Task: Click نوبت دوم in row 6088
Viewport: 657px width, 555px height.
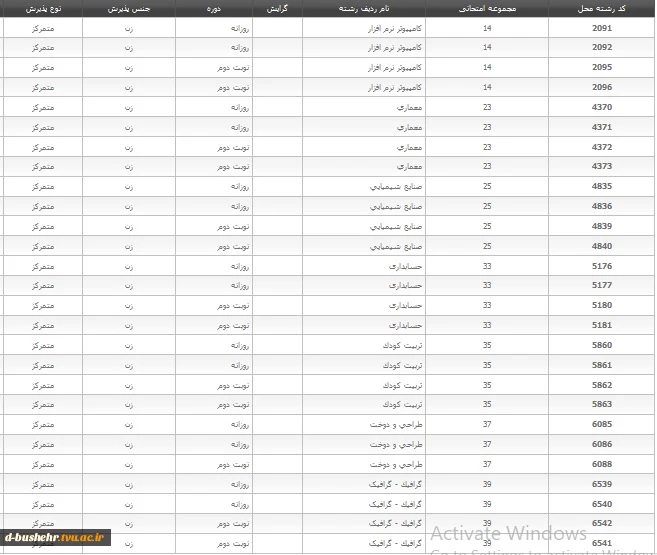Action: (233, 465)
